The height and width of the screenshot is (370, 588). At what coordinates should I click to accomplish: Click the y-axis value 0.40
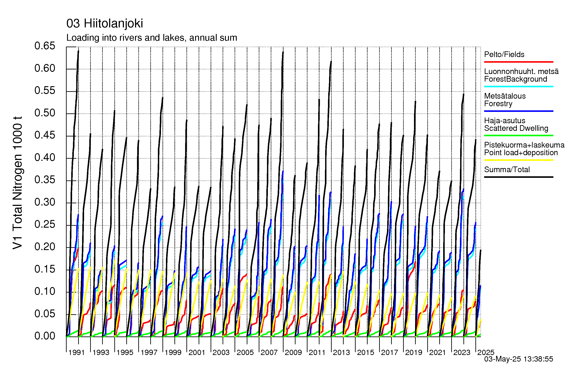click(x=45, y=158)
